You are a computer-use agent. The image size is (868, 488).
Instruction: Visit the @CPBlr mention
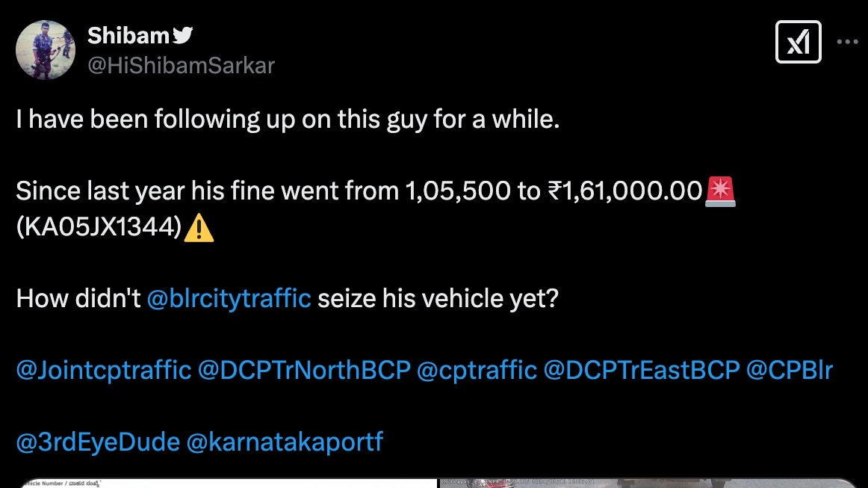[x=790, y=370]
